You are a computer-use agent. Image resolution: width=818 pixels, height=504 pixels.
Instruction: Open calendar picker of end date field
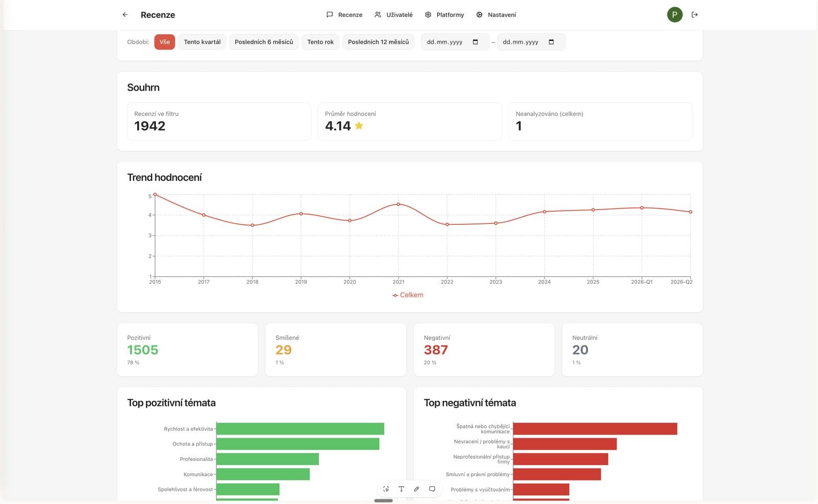pos(551,42)
